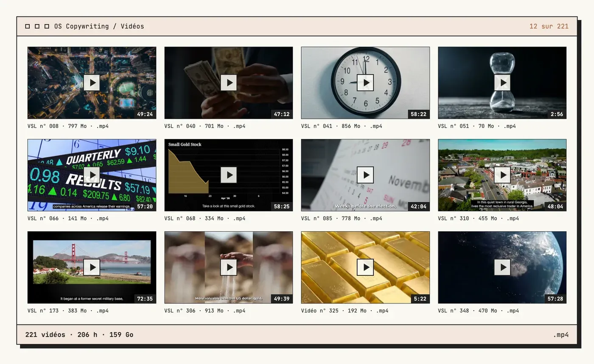Click the third window square in title bar
The width and height of the screenshot is (594, 364).
tap(47, 26)
